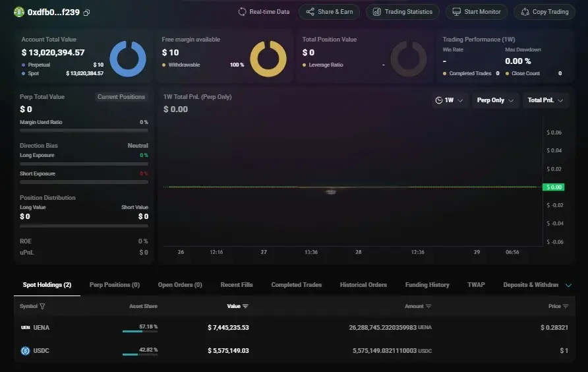Click the Short Exposure progress bar
This screenshot has width=588, height=372.
point(84,182)
